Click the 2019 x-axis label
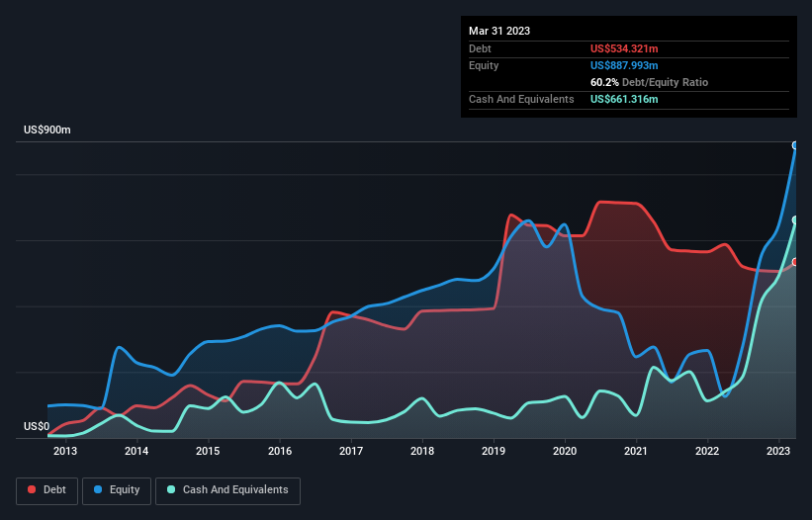The width and height of the screenshot is (812, 520). (494, 451)
